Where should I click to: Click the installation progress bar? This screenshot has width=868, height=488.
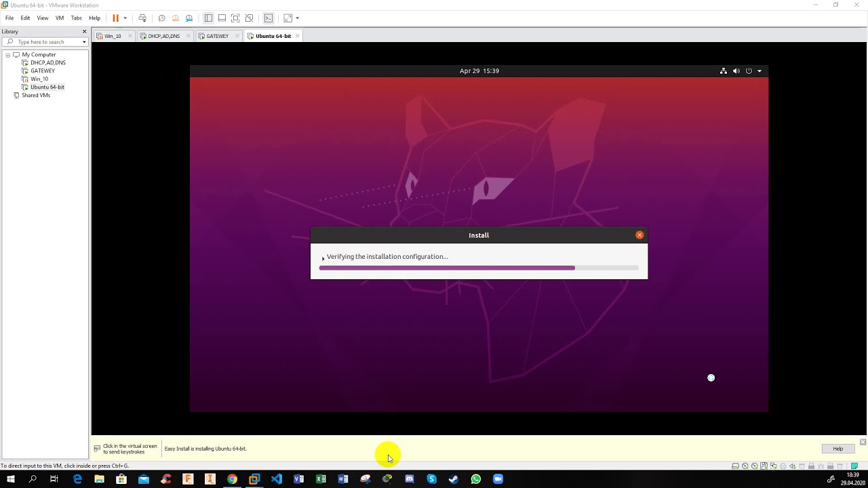click(x=479, y=268)
